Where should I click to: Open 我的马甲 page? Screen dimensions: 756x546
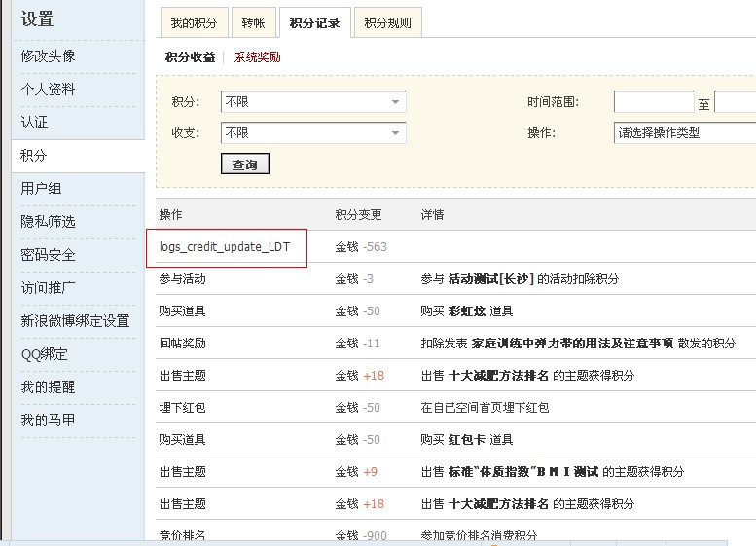coord(49,420)
